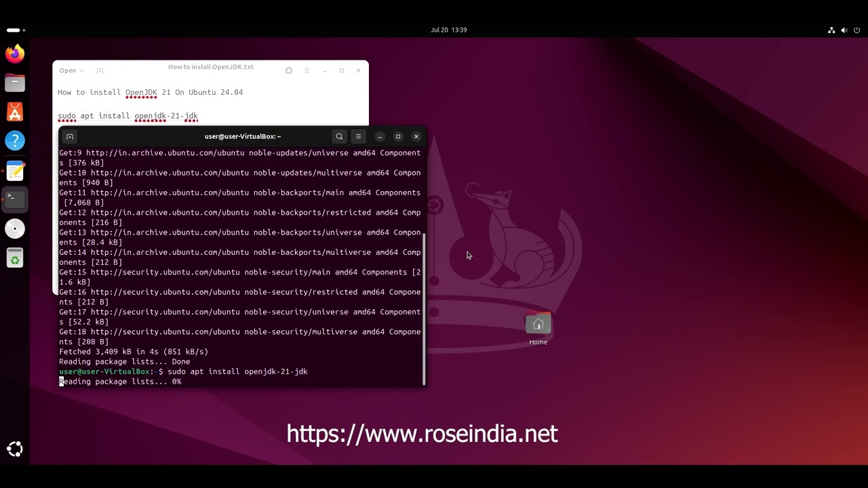The height and width of the screenshot is (488, 868).
Task: Open the Trash from the dock
Action: pos(15,258)
